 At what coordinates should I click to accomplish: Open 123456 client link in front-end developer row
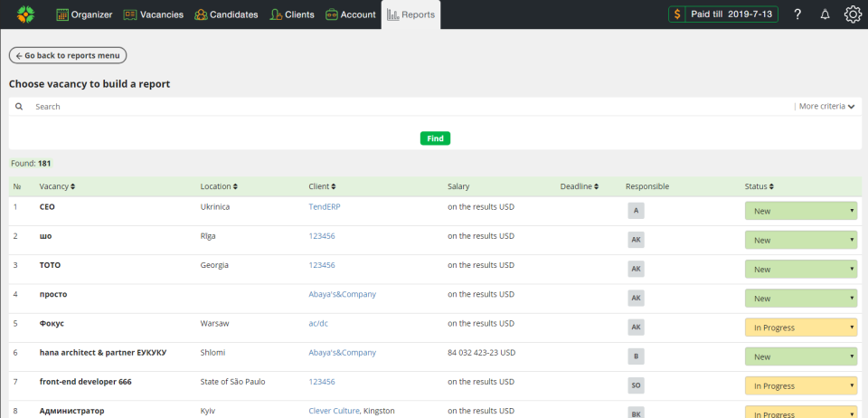pyautogui.click(x=322, y=382)
